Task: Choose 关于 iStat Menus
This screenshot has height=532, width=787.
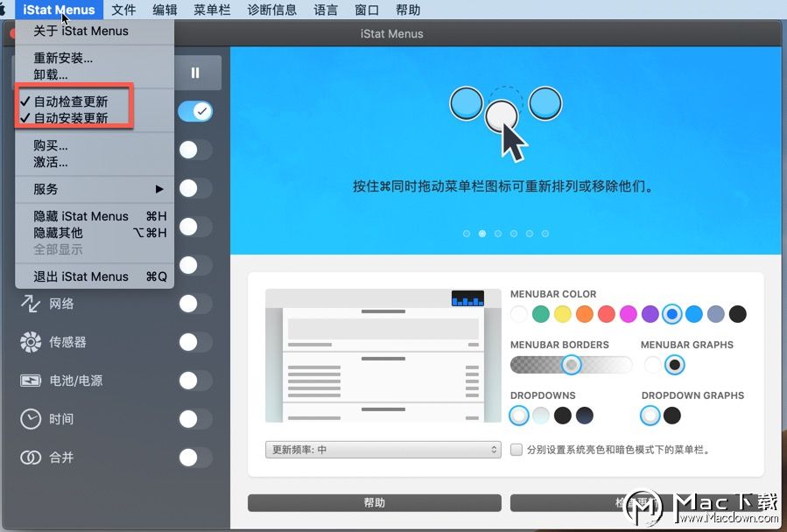Action: coord(95,31)
